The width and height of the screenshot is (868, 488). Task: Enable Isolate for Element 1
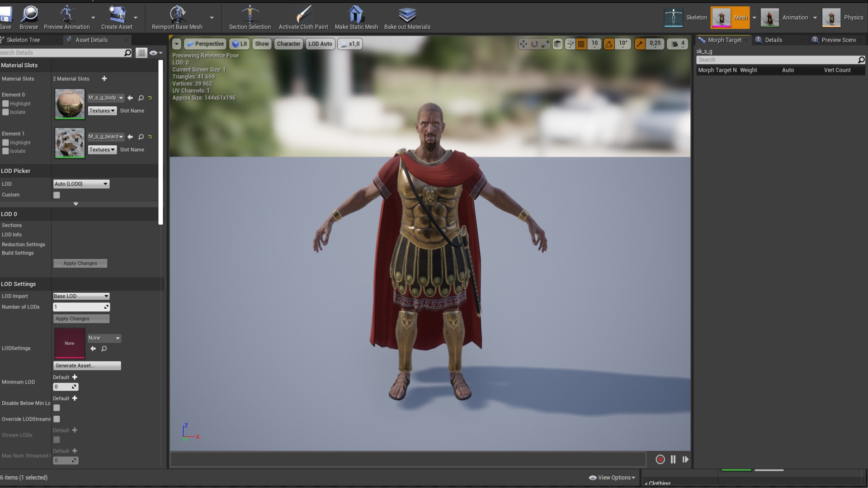6,151
